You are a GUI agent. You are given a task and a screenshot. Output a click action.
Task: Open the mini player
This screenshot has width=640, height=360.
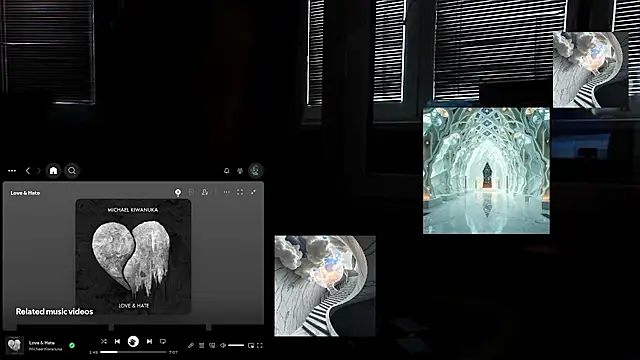[251, 345]
